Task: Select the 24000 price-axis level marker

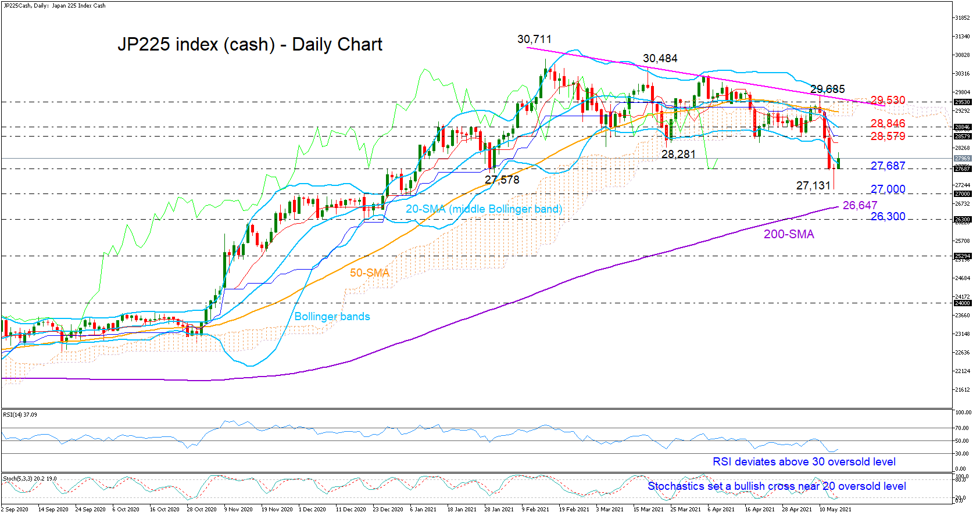Action: pos(963,303)
